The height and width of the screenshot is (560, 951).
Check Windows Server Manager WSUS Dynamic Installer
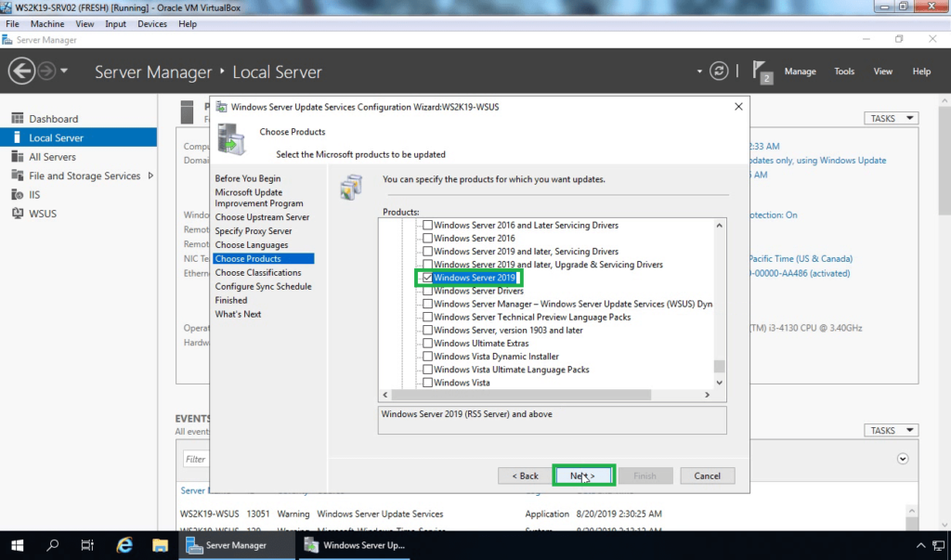427,304
